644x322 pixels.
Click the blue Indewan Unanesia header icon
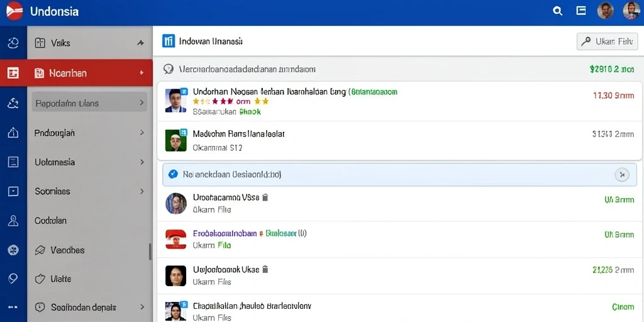pyautogui.click(x=169, y=41)
